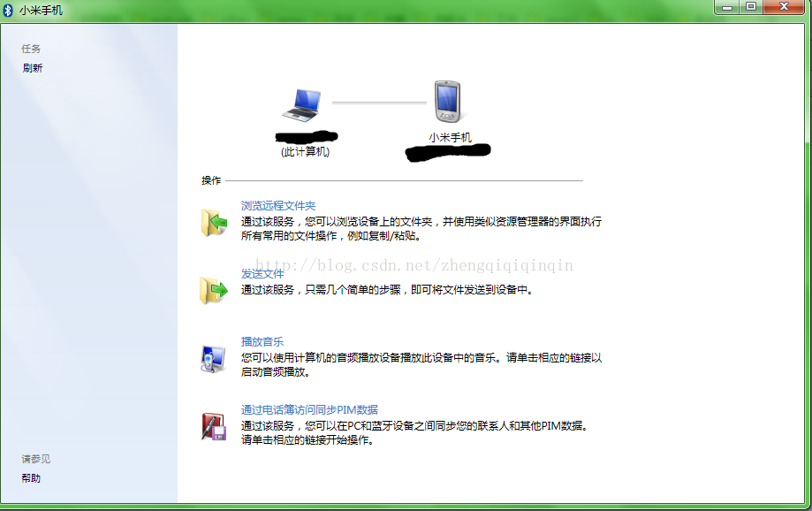The width and height of the screenshot is (812, 511).
Task: Open the 播放音乐 link
Action: [262, 341]
